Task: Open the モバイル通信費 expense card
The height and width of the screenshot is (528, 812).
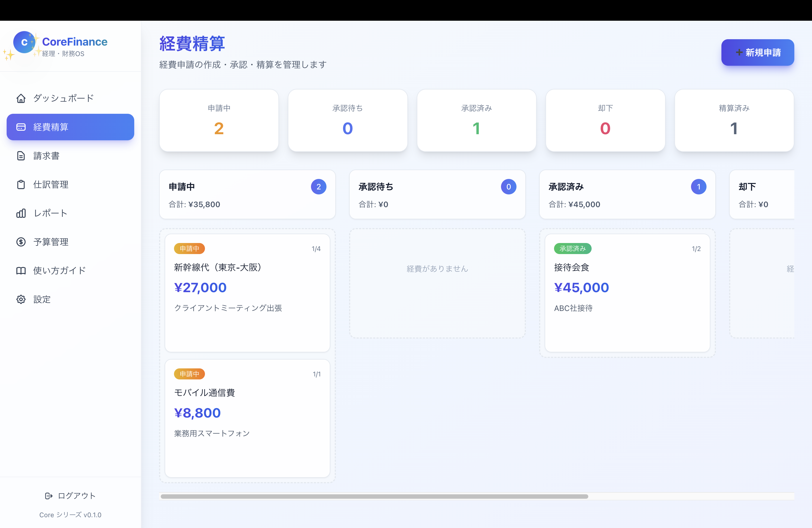Action: [x=247, y=418]
